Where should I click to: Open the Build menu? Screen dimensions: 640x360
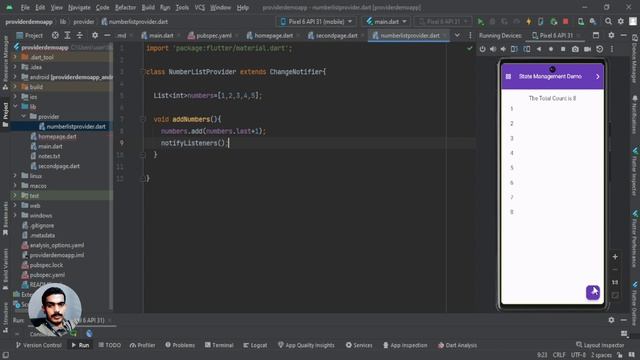click(148, 7)
